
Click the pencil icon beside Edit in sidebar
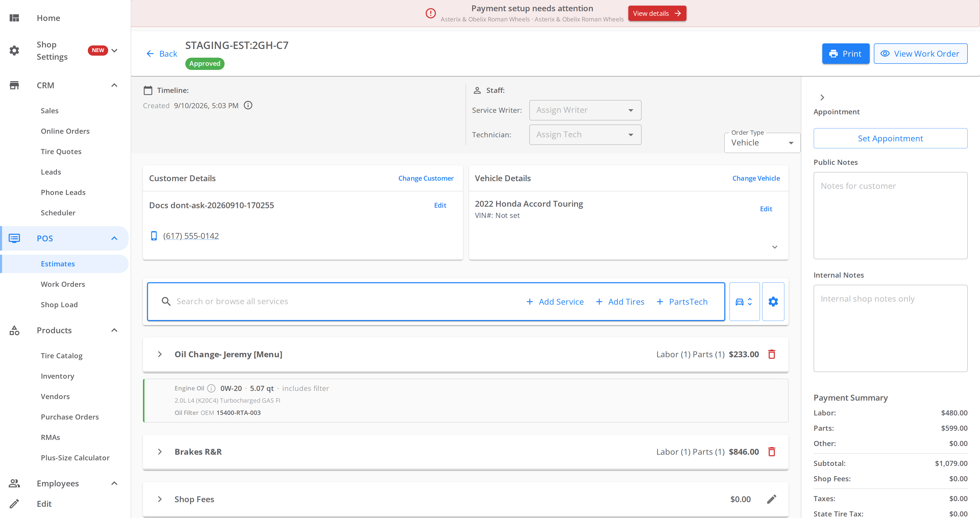[15, 504]
